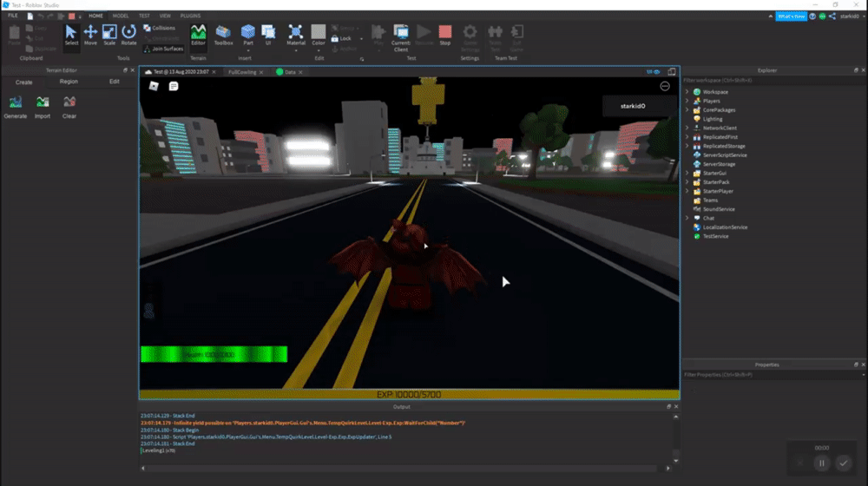Expand the Chat node in Explorer
This screenshot has width=868, height=486.
(687, 218)
